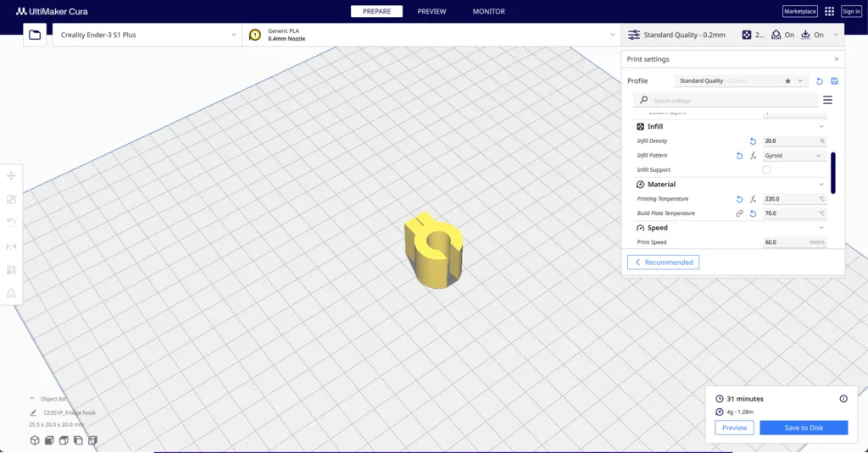Open the Generic PLA material dropdown
868x453 pixels.
(x=431, y=35)
